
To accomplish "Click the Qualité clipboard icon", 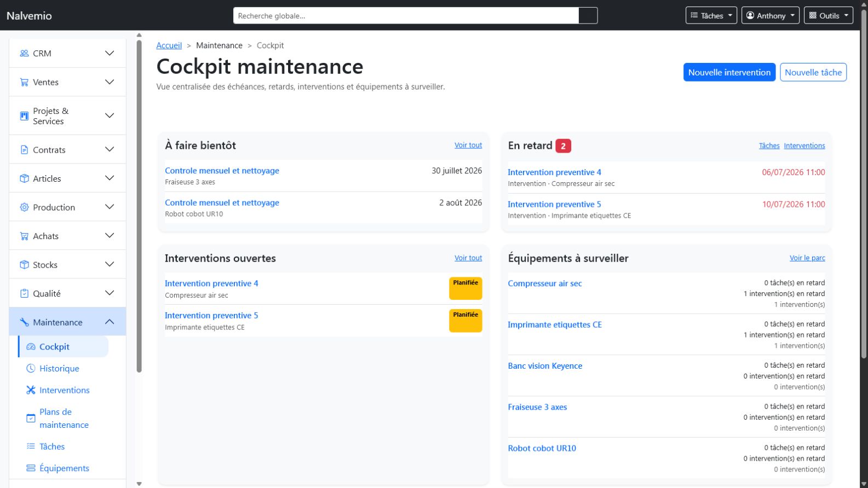I will tap(24, 294).
